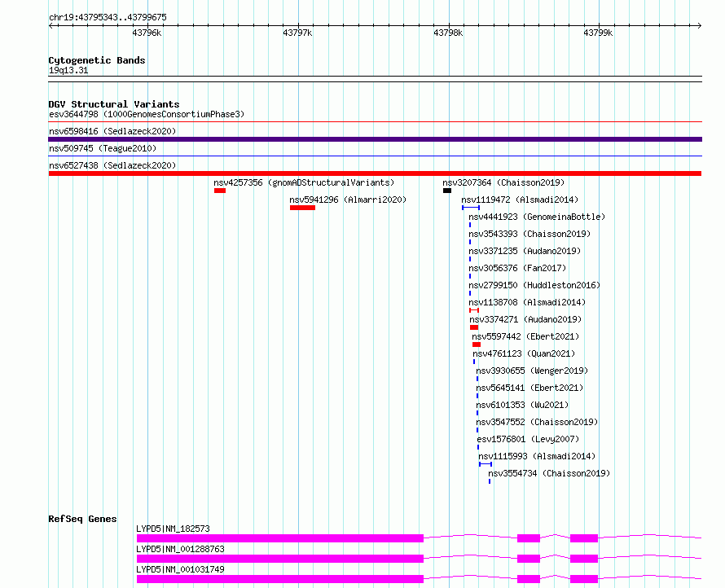
Task: Click the black glyph under nsv3207364
Action: point(447,191)
